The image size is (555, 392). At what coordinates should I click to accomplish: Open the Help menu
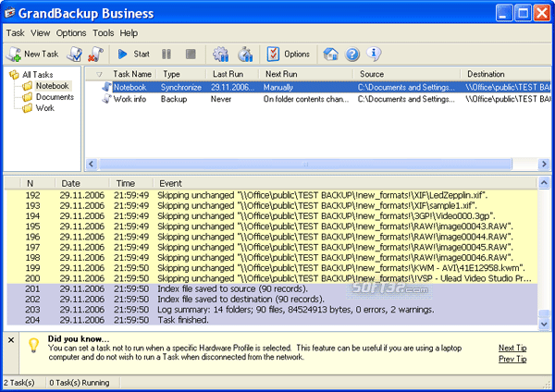coord(129,33)
